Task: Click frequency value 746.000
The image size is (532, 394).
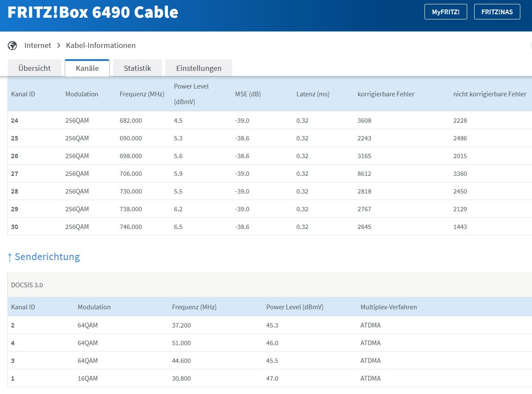Action: click(131, 227)
